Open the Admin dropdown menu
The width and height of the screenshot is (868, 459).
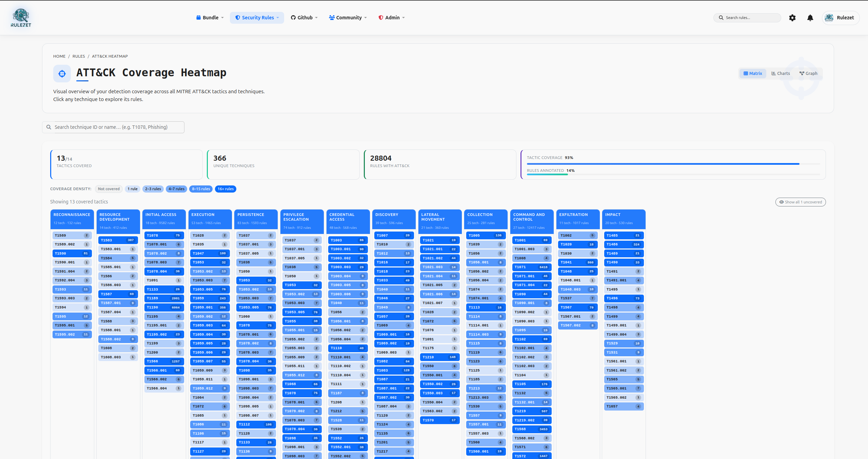click(392, 18)
